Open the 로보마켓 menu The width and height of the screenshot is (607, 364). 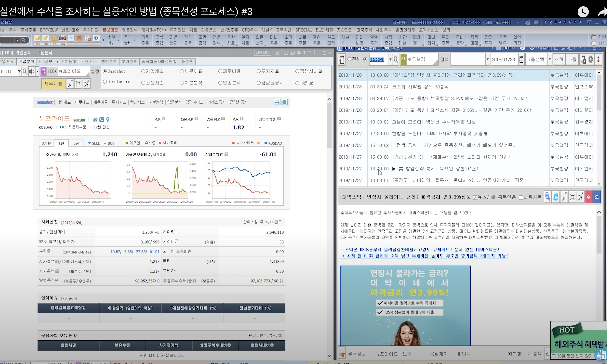[x=110, y=30]
